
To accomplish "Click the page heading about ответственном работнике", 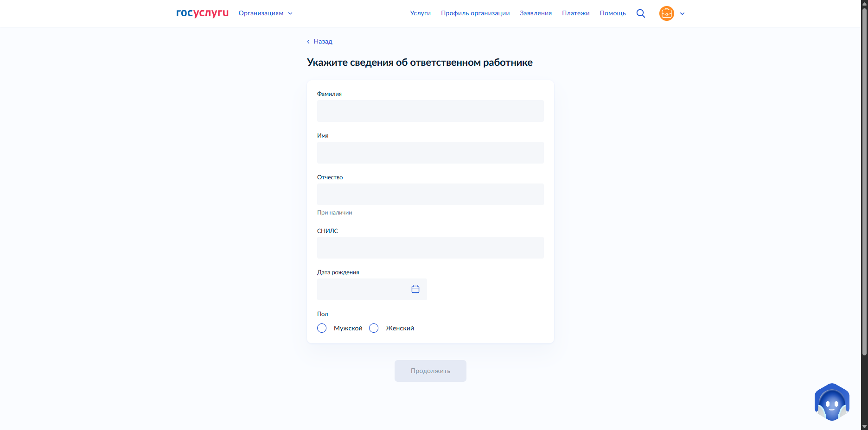I will pos(420,63).
